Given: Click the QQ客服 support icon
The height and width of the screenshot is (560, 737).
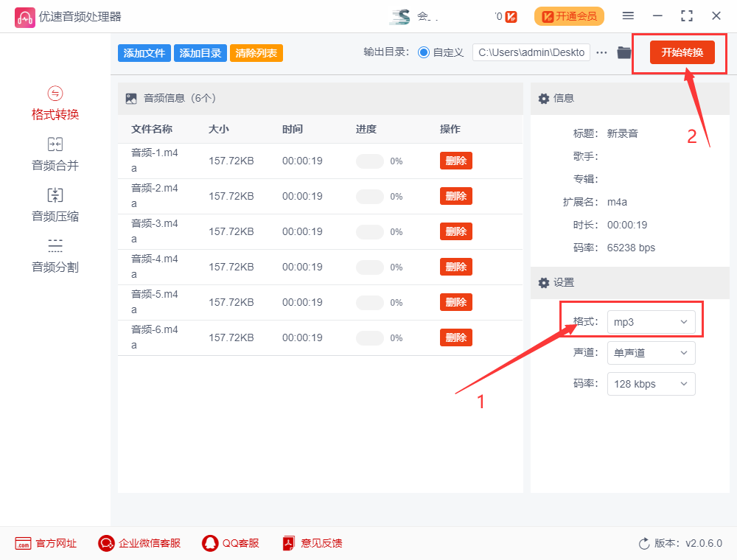Looking at the screenshot, I should (x=211, y=543).
